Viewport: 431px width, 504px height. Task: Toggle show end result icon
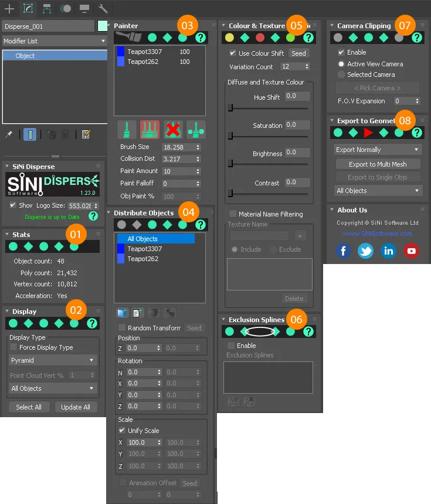click(30, 134)
